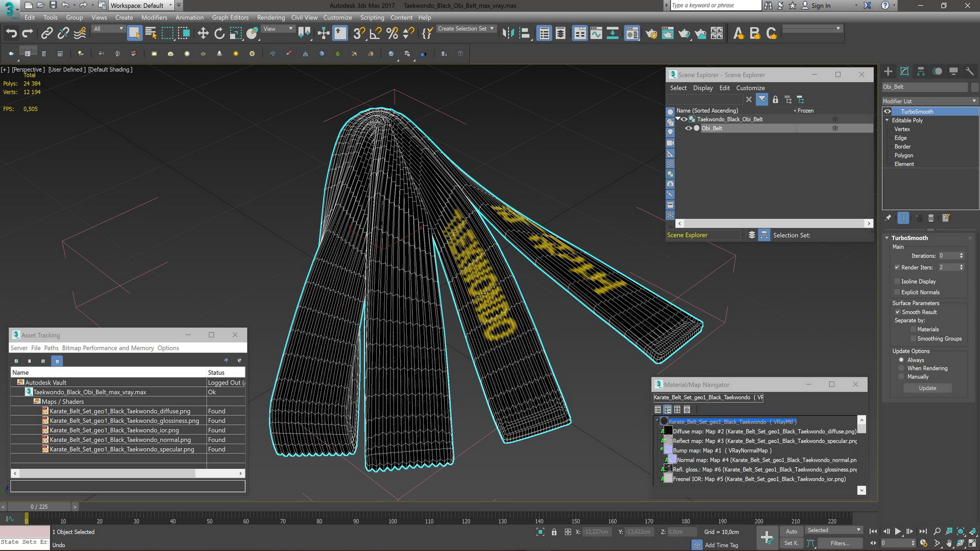Image resolution: width=980 pixels, height=551 pixels.
Task: Open the Hierarchy panel tab icon
Action: click(921, 71)
